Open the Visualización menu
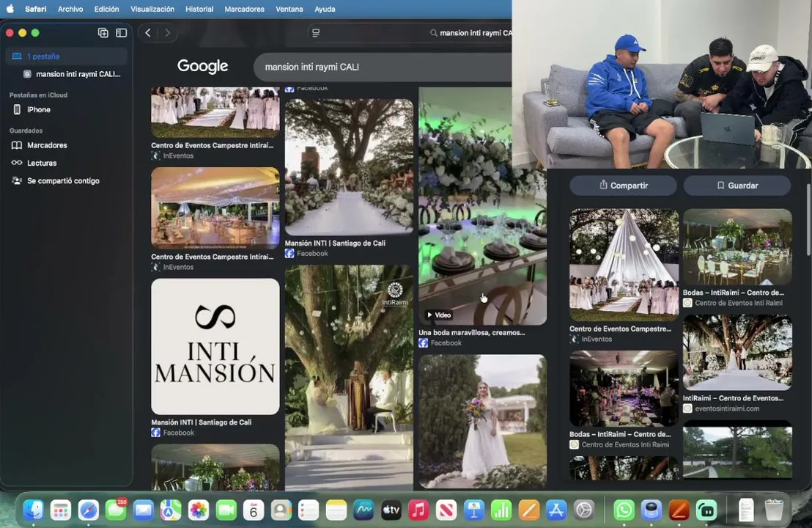This screenshot has height=528, width=812. click(x=152, y=9)
